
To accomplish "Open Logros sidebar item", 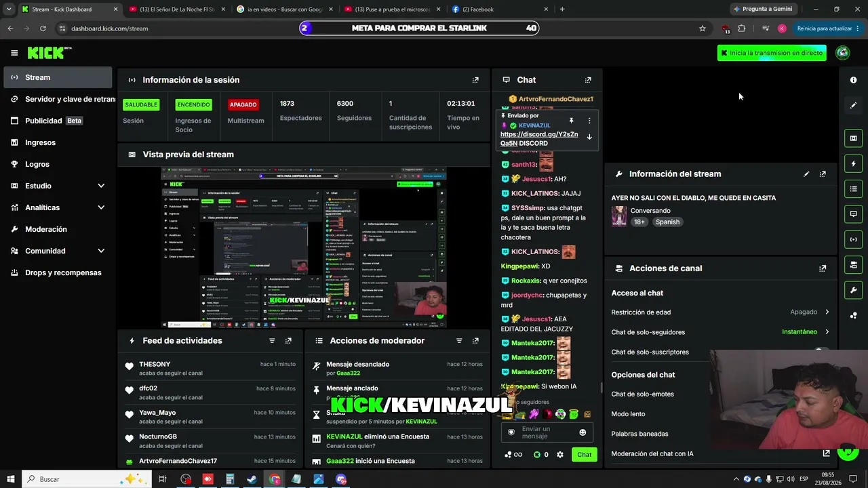I will pyautogui.click(x=57, y=164).
